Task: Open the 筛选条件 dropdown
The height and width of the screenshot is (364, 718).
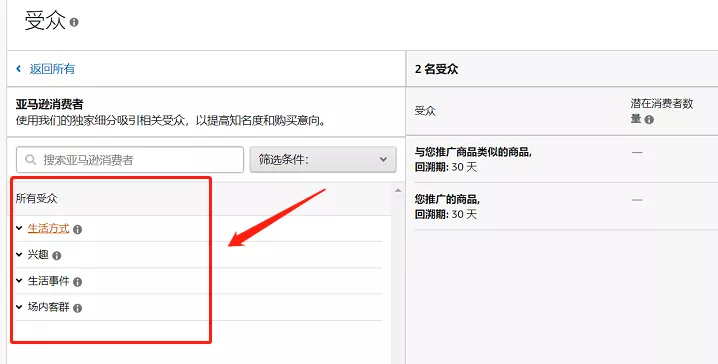Action: pyautogui.click(x=323, y=159)
